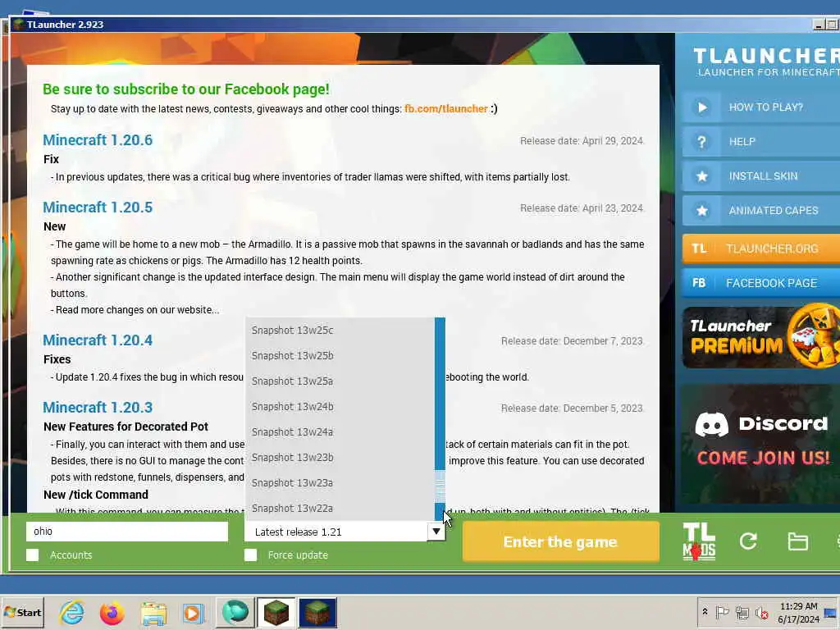The image size is (840, 630).
Task: Click the Help question mark icon
Action: pyautogui.click(x=702, y=141)
